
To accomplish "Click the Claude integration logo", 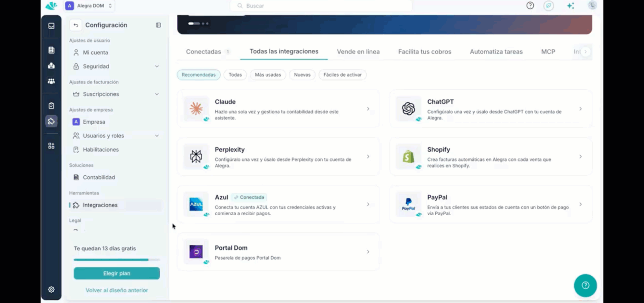I will tap(196, 109).
